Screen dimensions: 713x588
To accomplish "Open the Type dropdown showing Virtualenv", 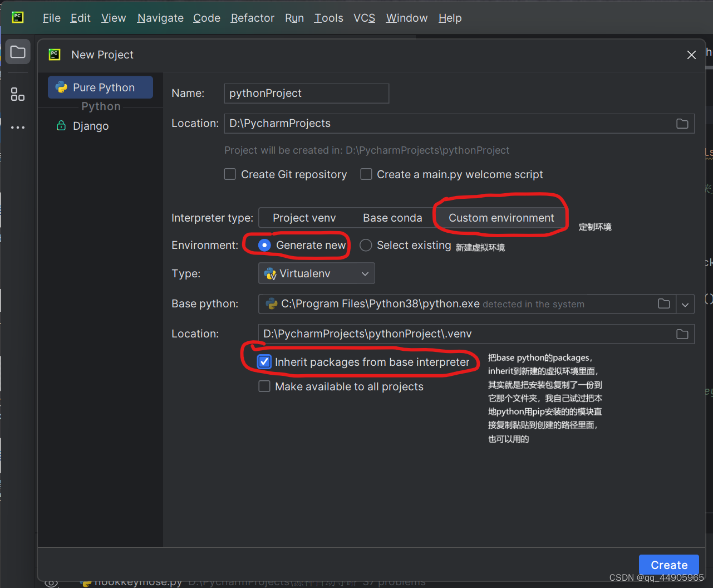I will [x=316, y=273].
